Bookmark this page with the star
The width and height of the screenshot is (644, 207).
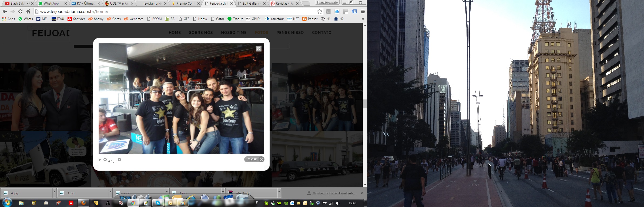click(320, 11)
